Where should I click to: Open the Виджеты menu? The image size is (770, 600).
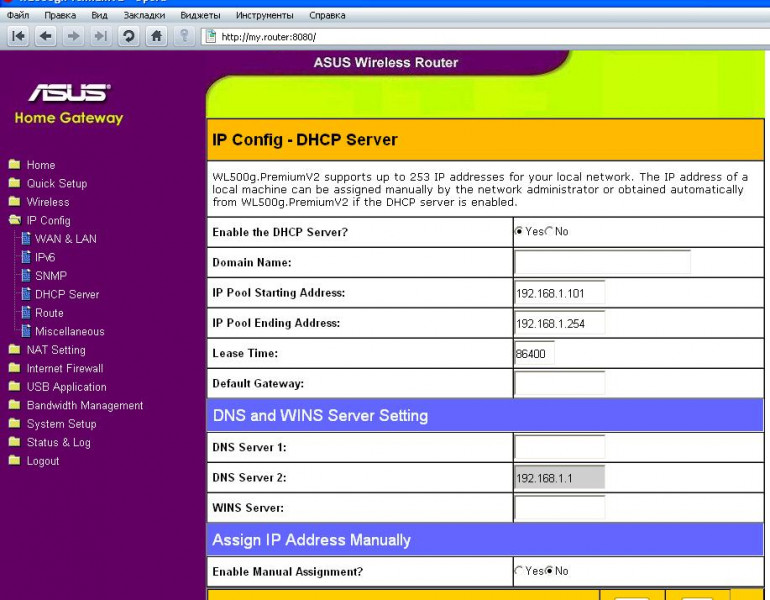(x=200, y=15)
